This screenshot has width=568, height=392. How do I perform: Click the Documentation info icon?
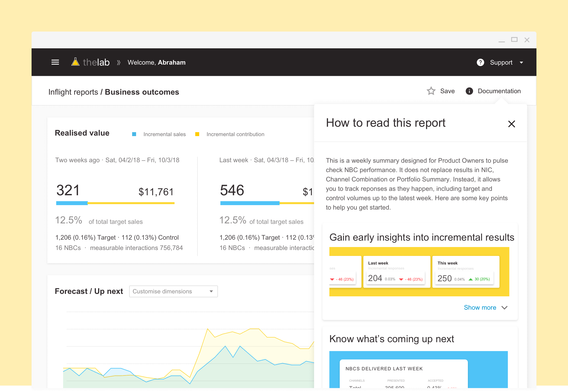469,91
